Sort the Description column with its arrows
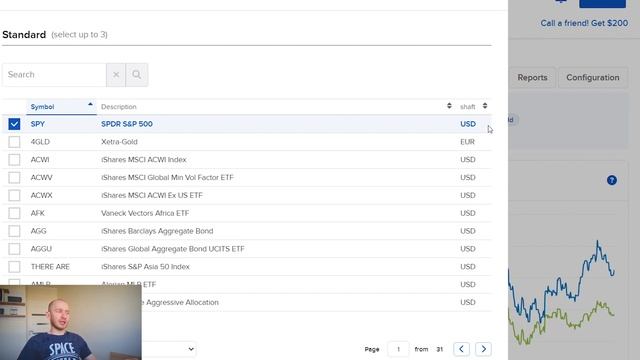 pos(449,106)
